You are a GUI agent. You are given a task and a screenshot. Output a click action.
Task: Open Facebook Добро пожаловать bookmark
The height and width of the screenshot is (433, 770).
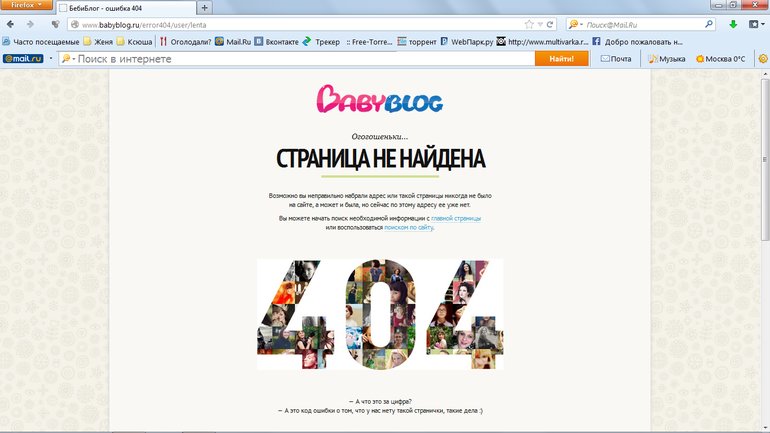click(637, 42)
